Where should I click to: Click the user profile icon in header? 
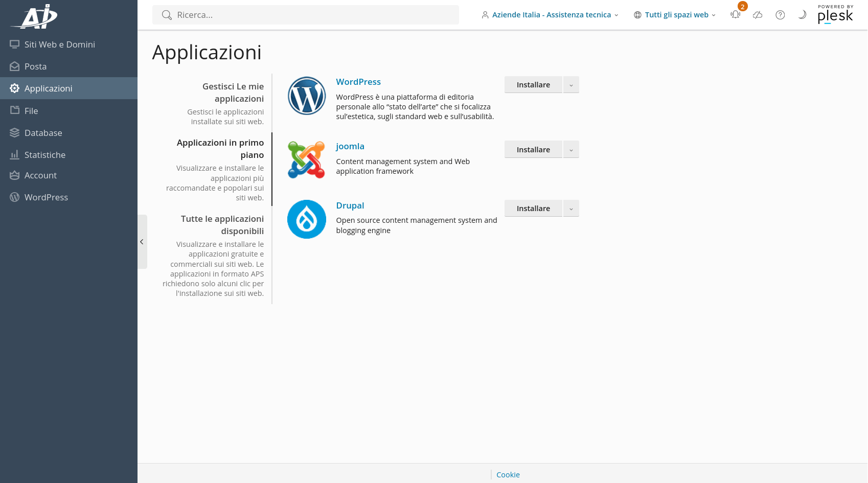click(485, 15)
